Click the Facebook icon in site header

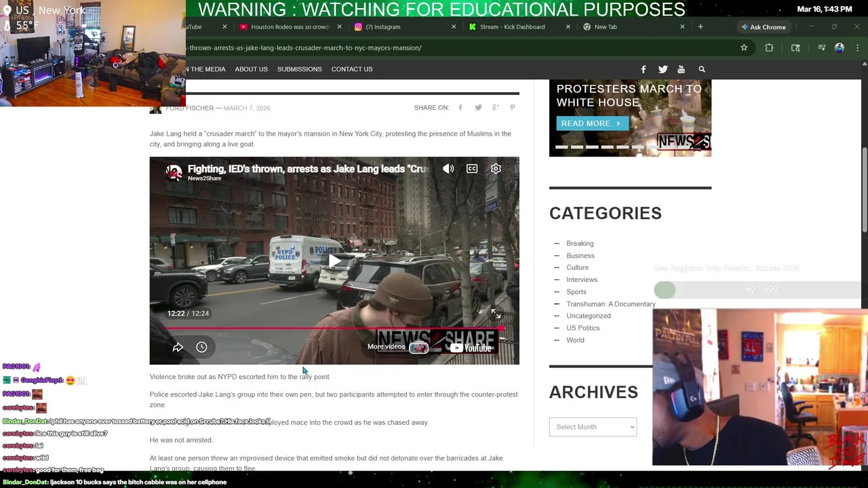click(644, 69)
